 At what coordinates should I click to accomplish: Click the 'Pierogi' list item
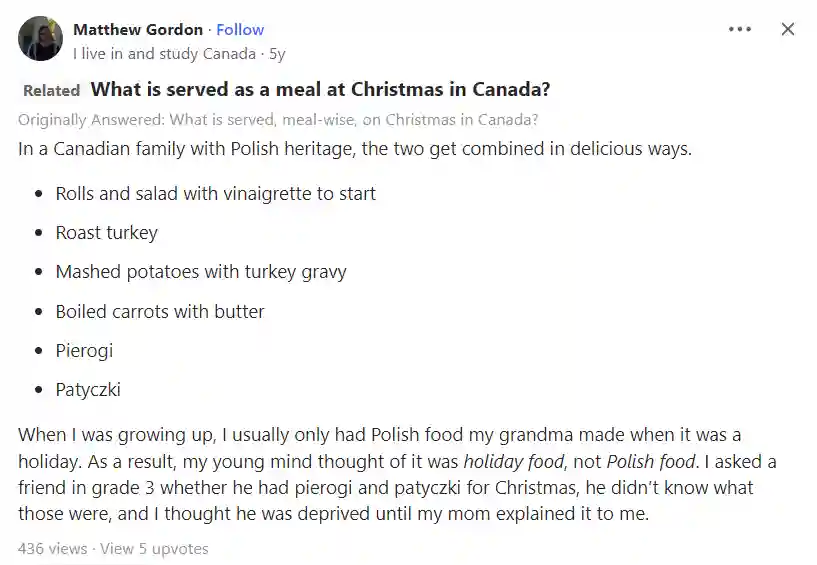84,351
